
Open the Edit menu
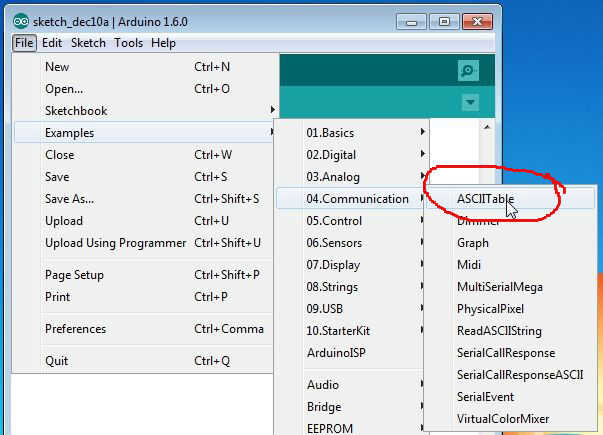click(x=52, y=43)
